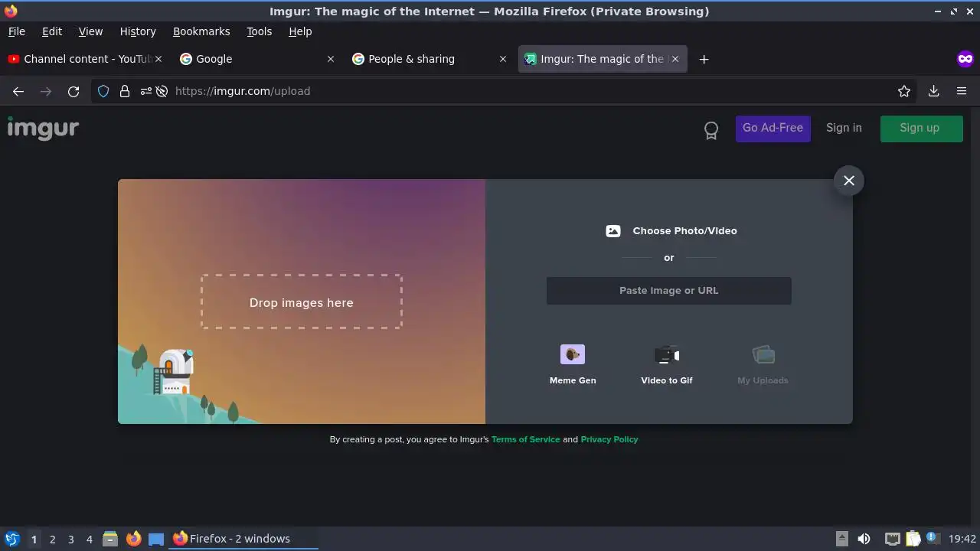Close the Google tab
980x551 pixels.
coord(331,59)
